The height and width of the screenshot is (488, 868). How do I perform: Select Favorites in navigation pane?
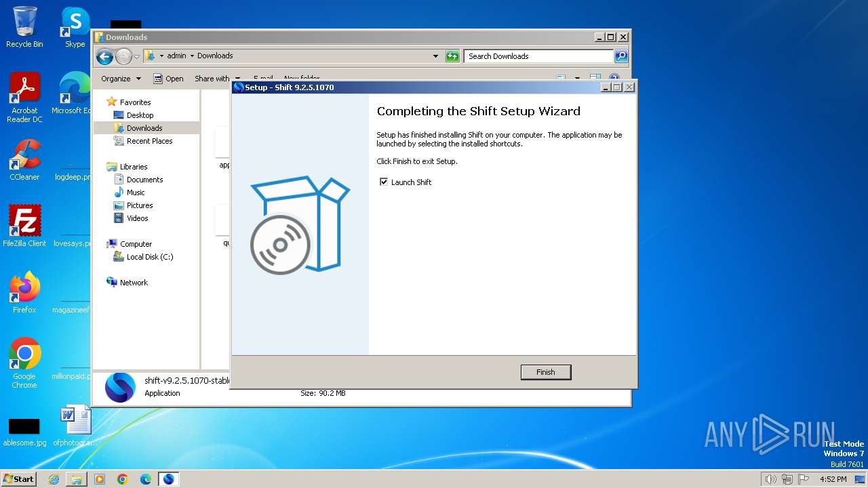(135, 102)
